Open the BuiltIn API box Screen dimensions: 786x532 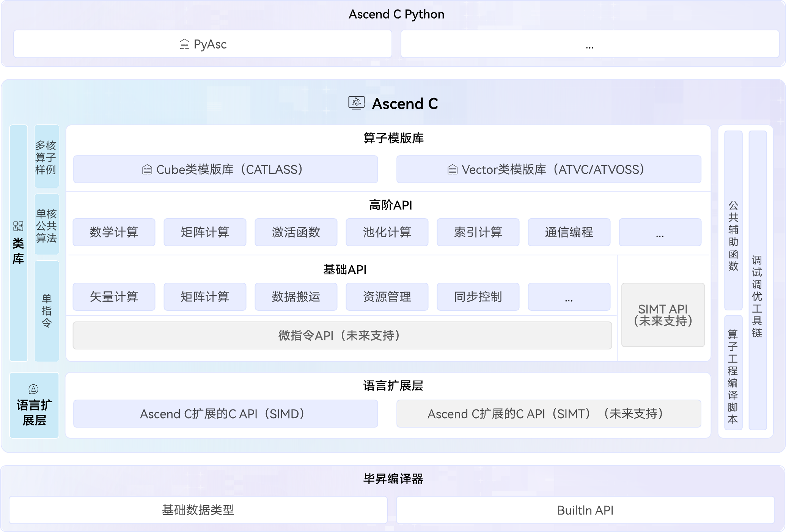coord(585,510)
